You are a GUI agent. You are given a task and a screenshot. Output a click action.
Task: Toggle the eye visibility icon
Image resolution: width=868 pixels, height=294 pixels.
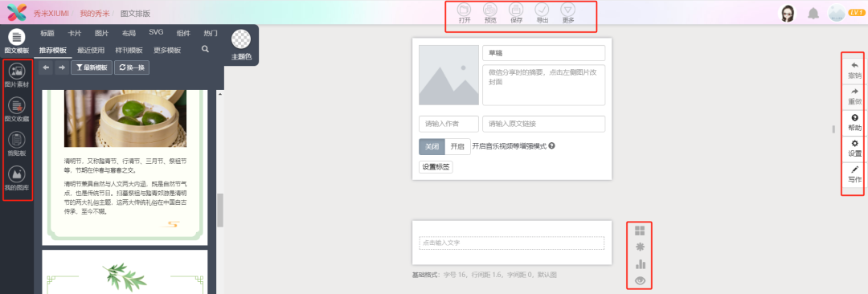(640, 280)
